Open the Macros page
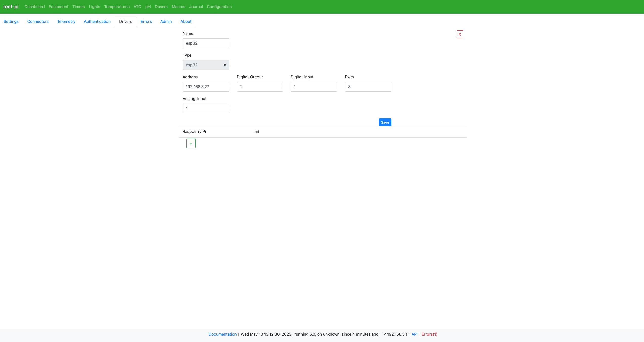Screen dimensions: 644x342 tap(178, 7)
